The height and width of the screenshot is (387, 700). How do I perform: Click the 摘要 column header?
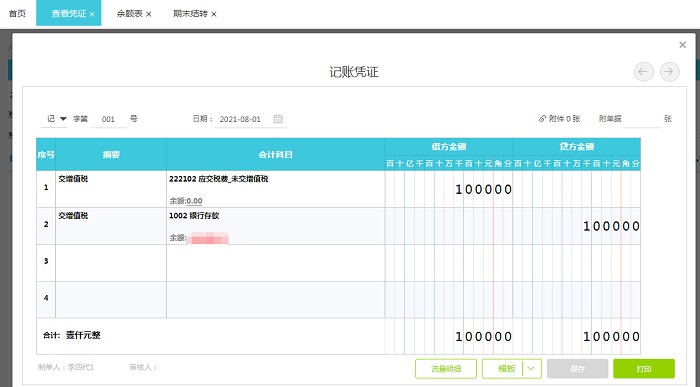click(111, 154)
